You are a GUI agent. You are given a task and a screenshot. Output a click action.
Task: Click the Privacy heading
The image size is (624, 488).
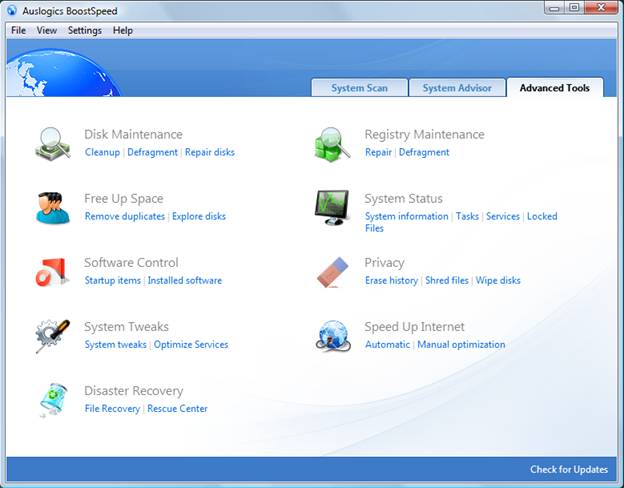pos(384,262)
